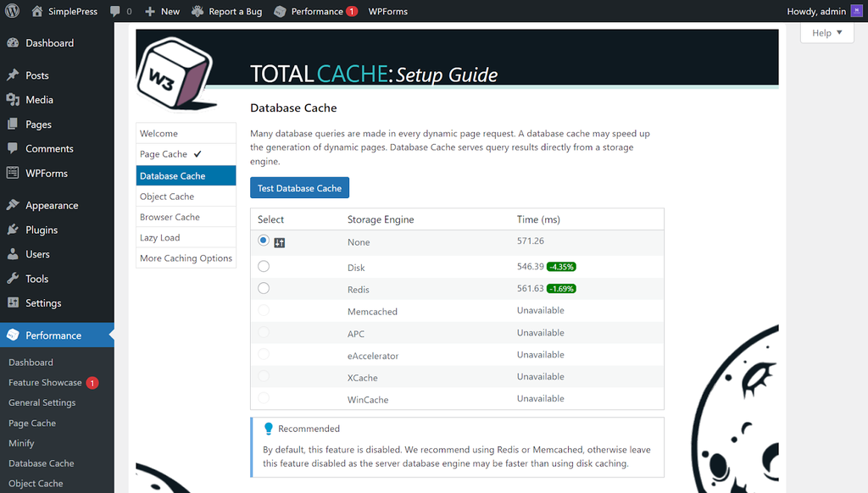Expand the Performance submenu flyout arrow
Screen dimensions: 868x493
click(109, 335)
